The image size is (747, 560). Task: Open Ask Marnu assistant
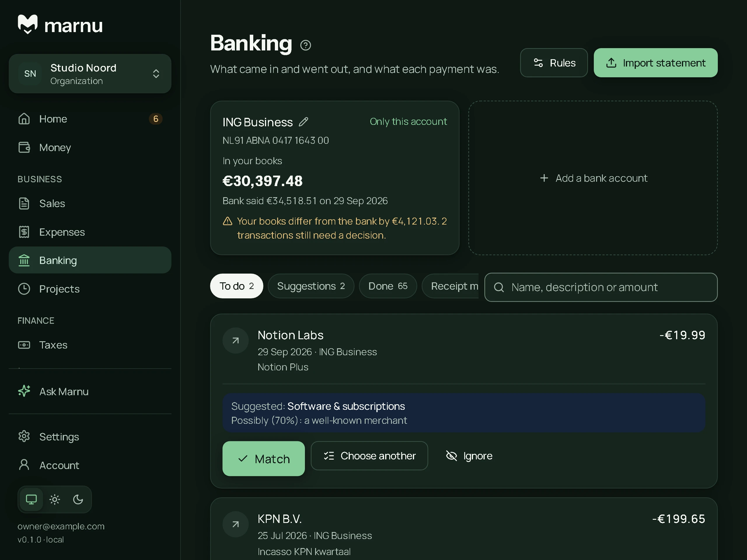[90, 391]
